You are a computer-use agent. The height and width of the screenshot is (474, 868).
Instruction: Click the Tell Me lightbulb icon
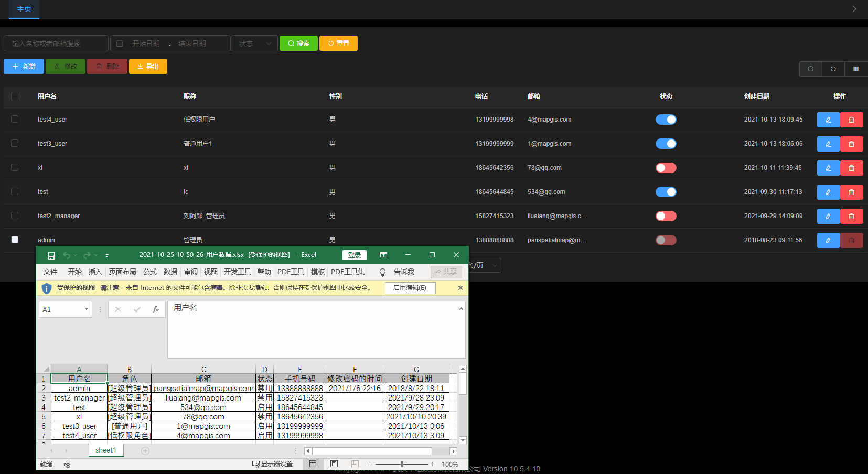coord(382,272)
